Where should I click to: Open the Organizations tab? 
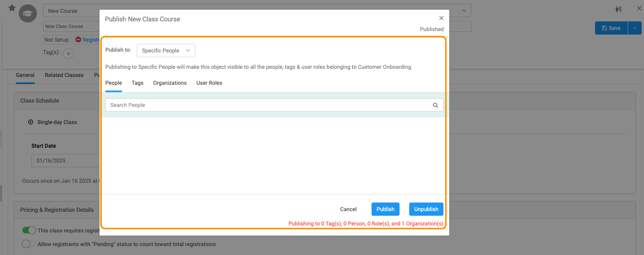[x=170, y=83]
